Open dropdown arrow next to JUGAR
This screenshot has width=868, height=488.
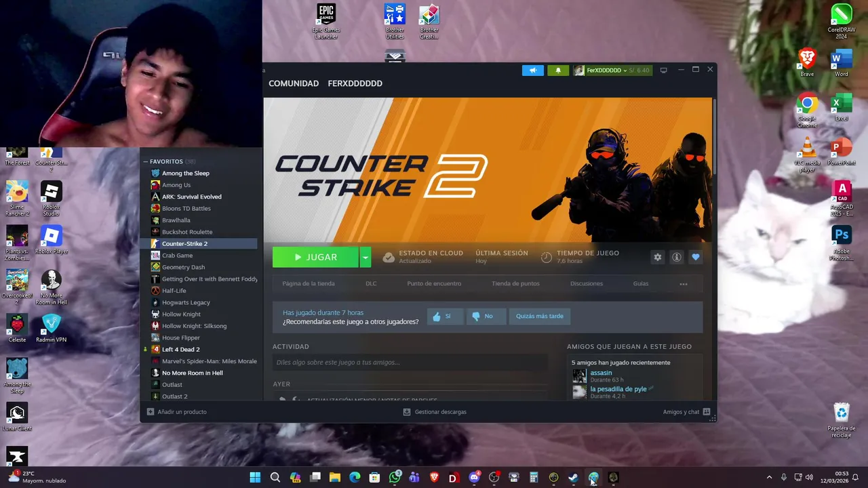tap(366, 258)
